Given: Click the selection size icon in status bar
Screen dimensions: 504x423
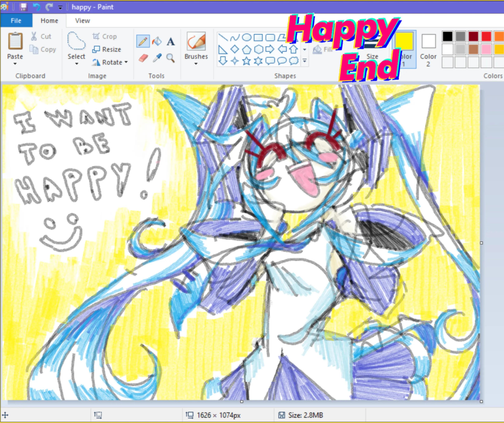Looking at the screenshot, I should pos(98,415).
